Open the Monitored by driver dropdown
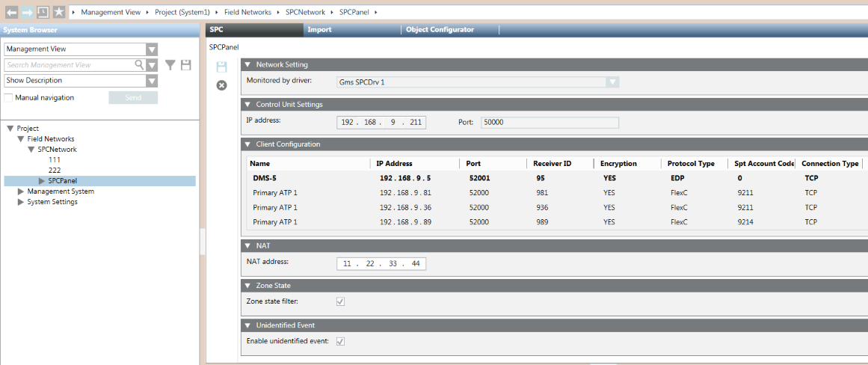Image resolution: width=868 pixels, height=365 pixels. 612,82
